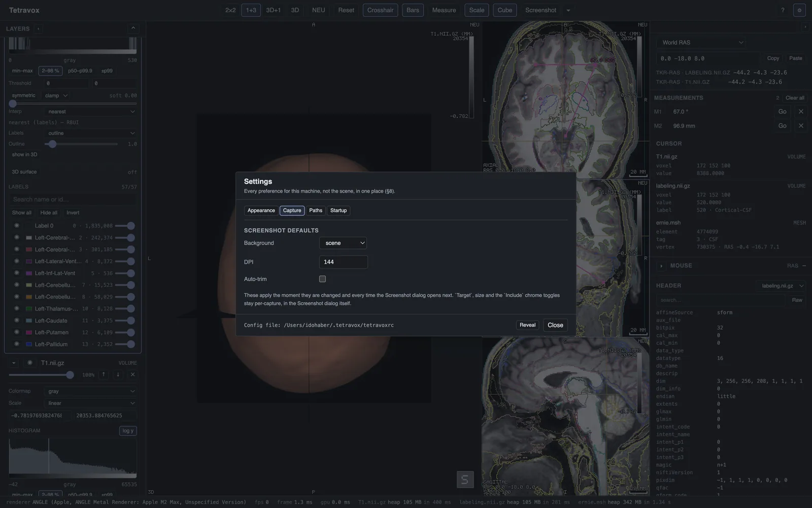This screenshot has height=508, width=812.
Task: Switch to the Appearance settings tab
Action: pyautogui.click(x=261, y=210)
